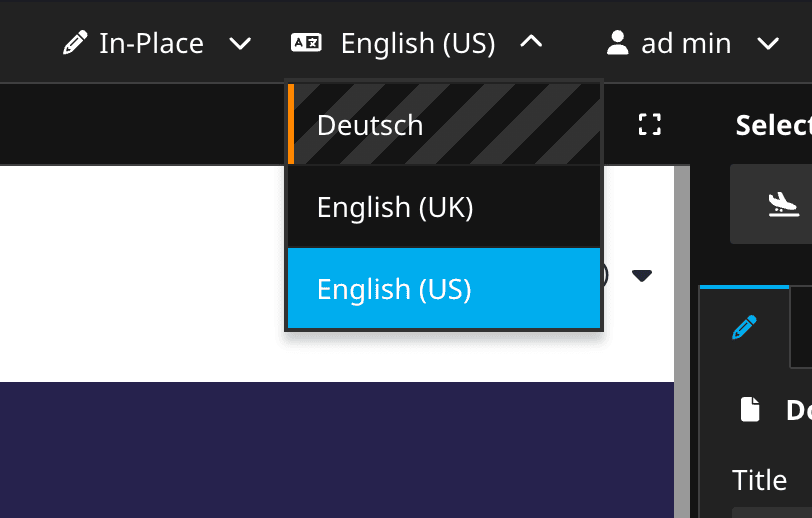The image size is (812, 518).
Task: Click the Title field label
Action: click(x=759, y=480)
